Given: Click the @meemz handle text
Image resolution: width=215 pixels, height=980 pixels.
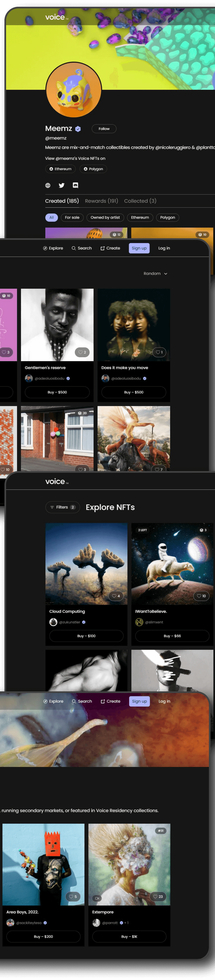Looking at the screenshot, I should coord(56,138).
